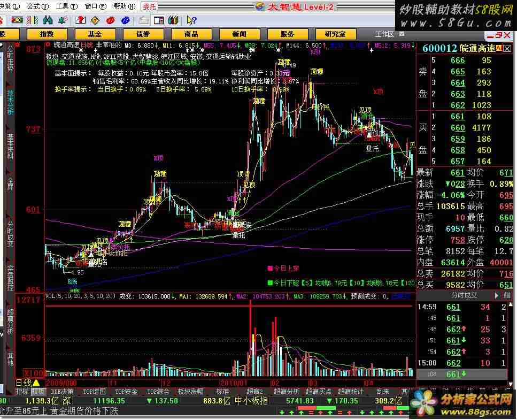The height and width of the screenshot is (420, 517).
Task: Open the 超赢分析 side tab
Action: tap(10, 322)
